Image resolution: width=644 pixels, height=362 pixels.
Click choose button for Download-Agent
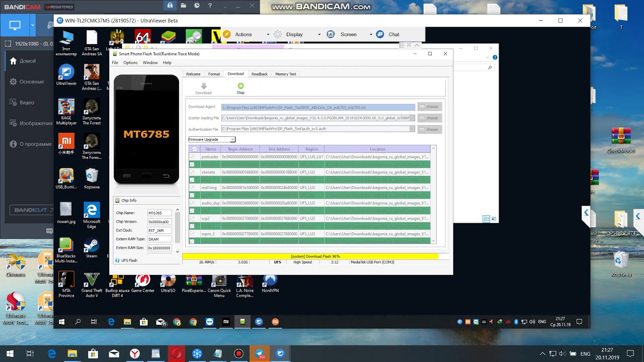(x=430, y=107)
